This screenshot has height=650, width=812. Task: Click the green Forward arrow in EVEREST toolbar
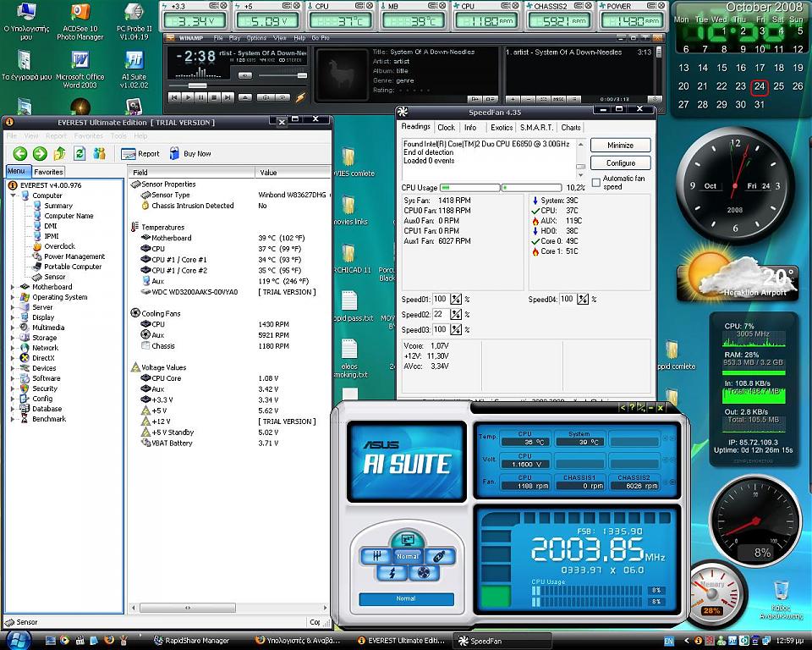click(40, 153)
